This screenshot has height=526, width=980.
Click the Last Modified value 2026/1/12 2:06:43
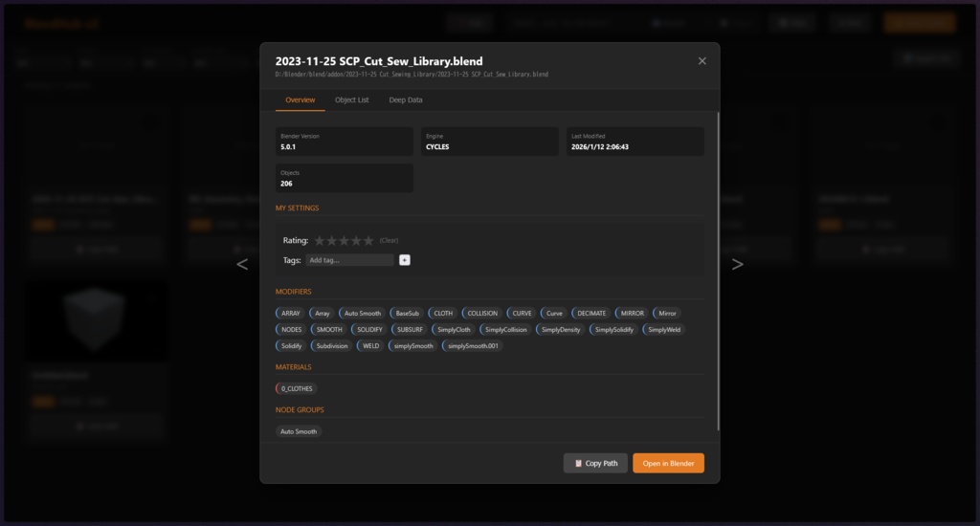coord(600,147)
